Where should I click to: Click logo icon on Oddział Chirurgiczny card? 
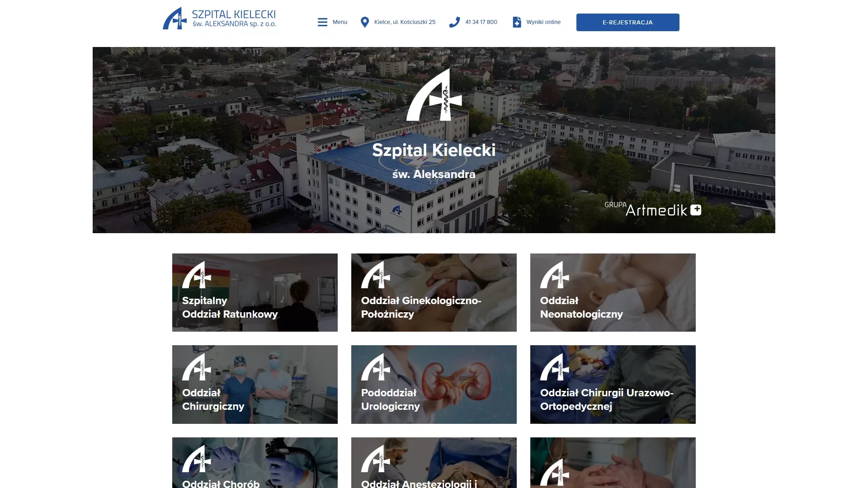[x=197, y=367]
